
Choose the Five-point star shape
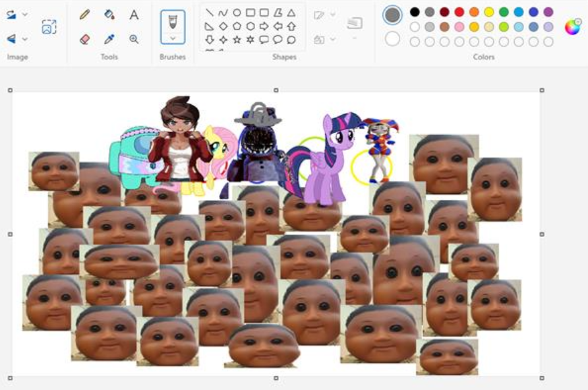[x=237, y=40]
